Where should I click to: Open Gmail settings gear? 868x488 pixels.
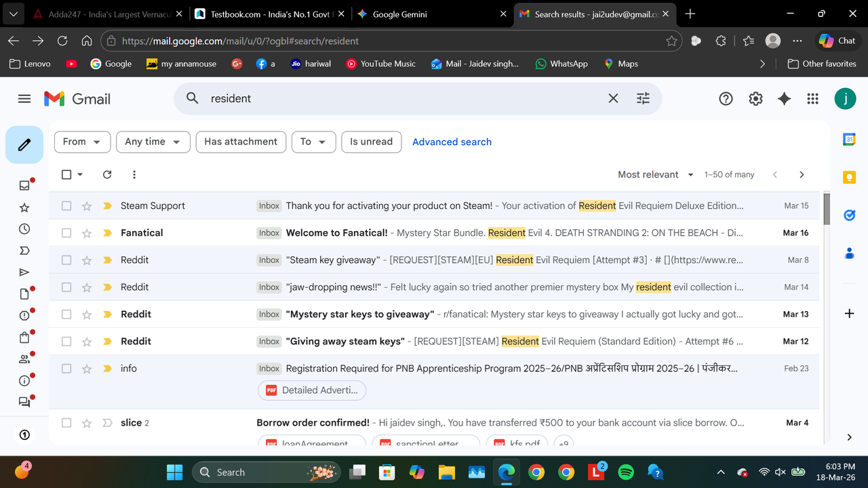pyautogui.click(x=755, y=98)
